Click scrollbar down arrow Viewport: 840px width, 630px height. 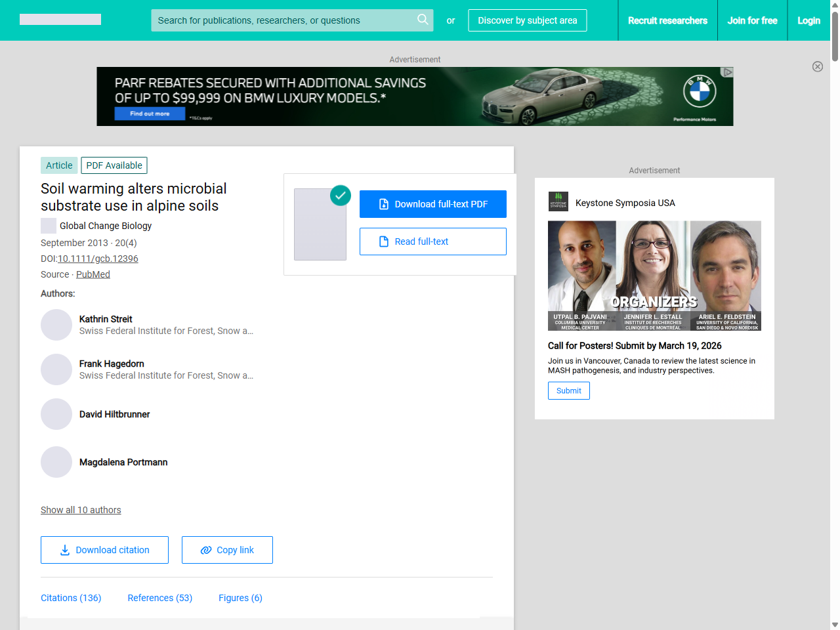(x=835, y=625)
